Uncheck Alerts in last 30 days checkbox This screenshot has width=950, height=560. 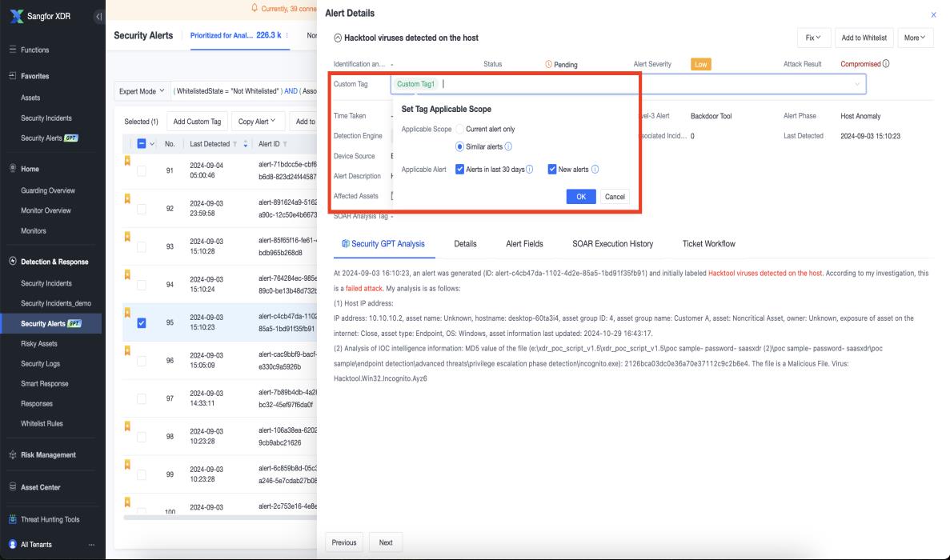(460, 170)
